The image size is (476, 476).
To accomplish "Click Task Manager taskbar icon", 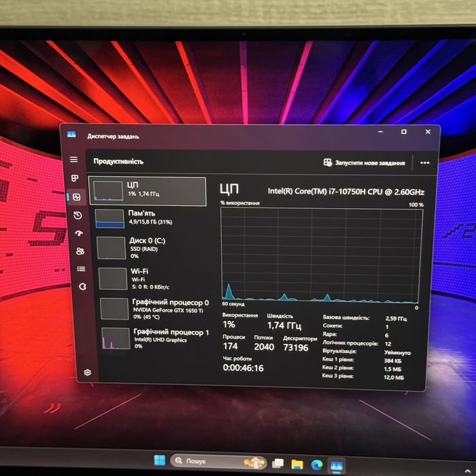I will click(337, 466).
